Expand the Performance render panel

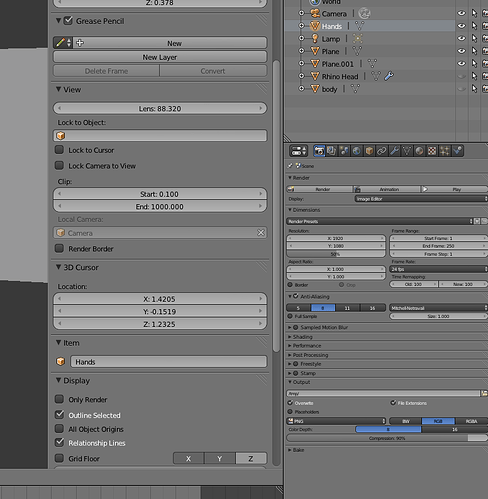pyautogui.click(x=290, y=346)
